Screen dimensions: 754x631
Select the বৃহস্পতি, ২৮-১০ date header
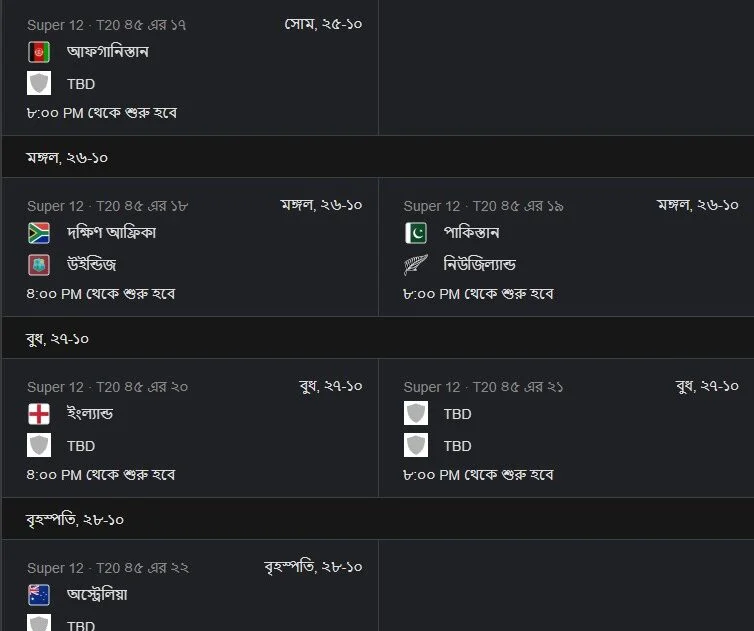pos(75,519)
